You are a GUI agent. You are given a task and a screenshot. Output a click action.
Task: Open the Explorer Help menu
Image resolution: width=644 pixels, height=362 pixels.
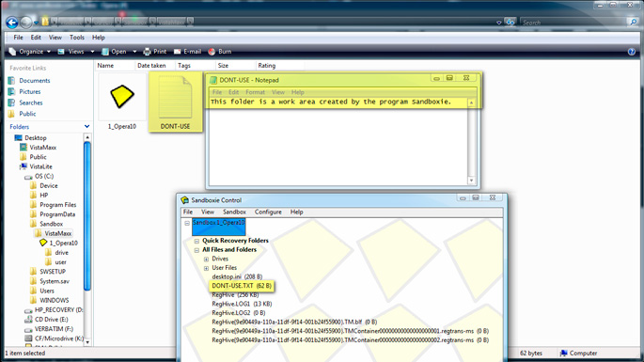pyautogui.click(x=99, y=38)
